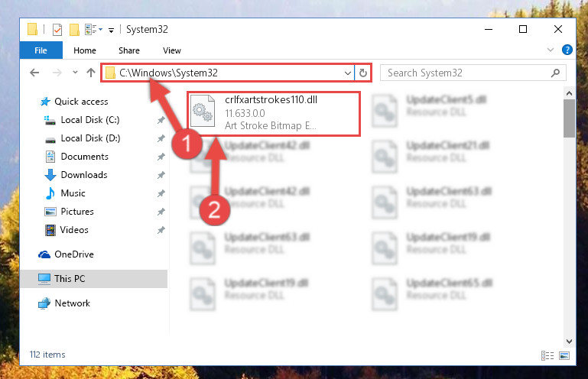This screenshot has width=588, height=379.
Task: Click the New Folder icon in title bar
Action: [74, 29]
